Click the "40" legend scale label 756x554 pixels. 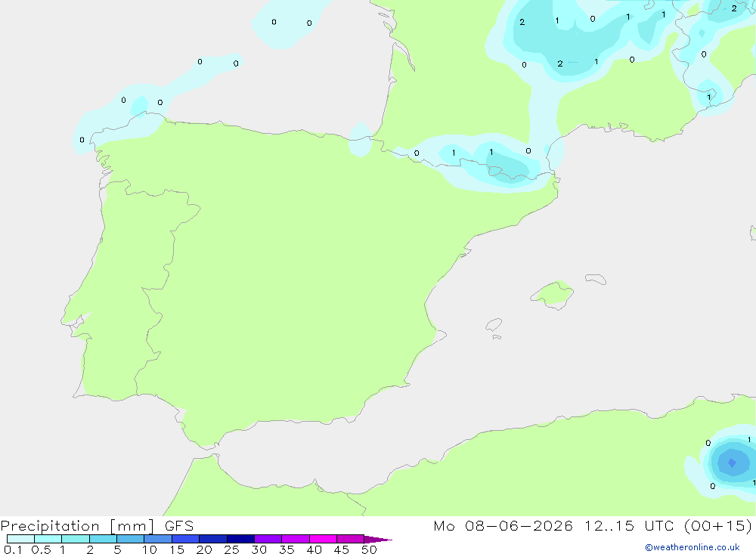[314, 549]
